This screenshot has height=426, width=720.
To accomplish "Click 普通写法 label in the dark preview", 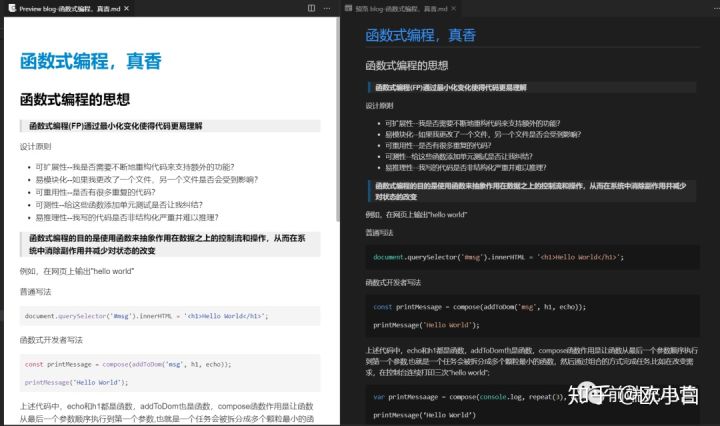I will [379, 233].
